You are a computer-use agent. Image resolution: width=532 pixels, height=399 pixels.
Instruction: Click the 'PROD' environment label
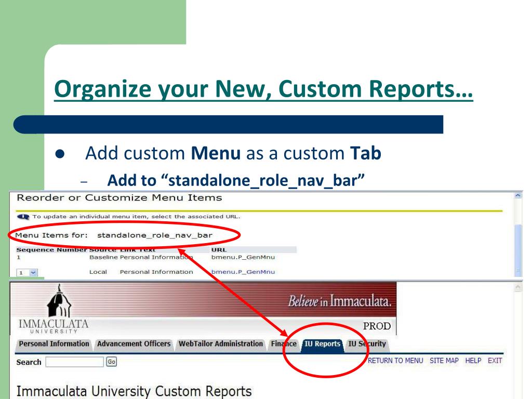377,326
